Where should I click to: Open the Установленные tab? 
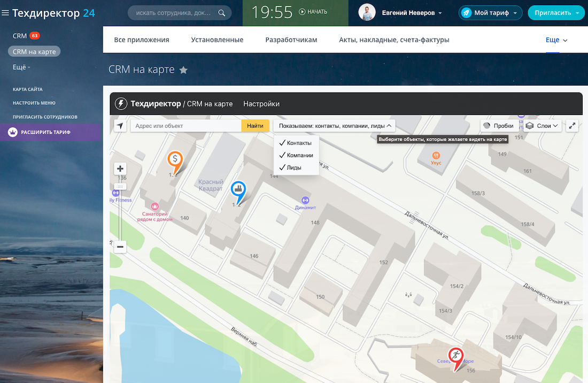[x=217, y=40]
